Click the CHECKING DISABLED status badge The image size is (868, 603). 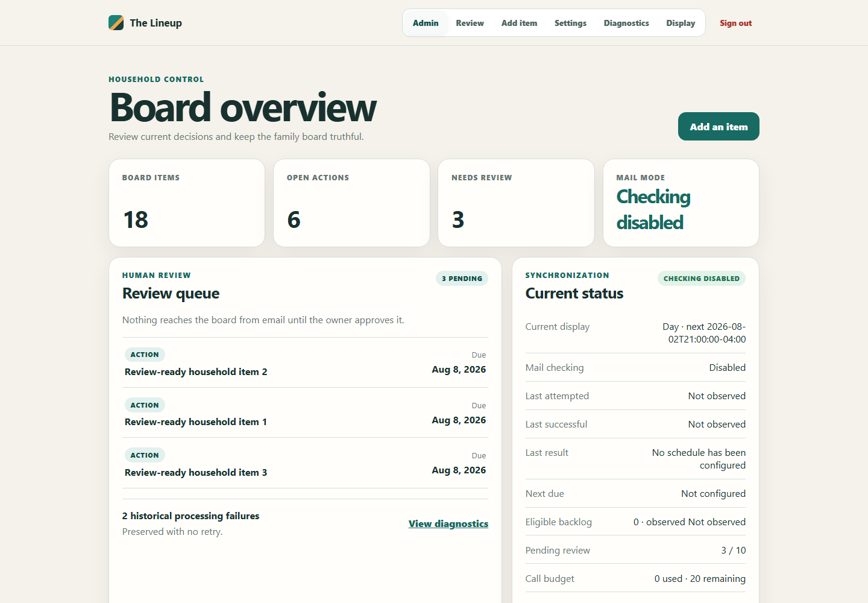tap(702, 279)
